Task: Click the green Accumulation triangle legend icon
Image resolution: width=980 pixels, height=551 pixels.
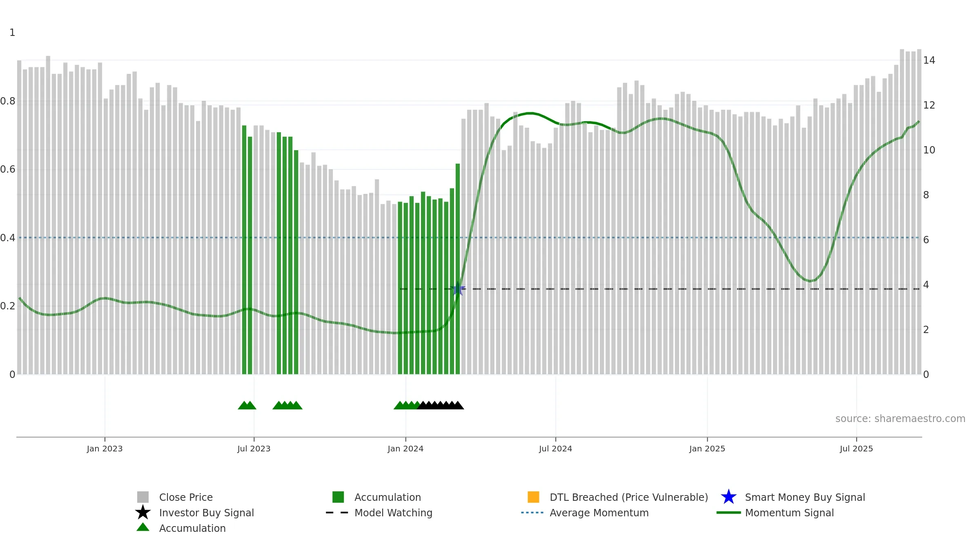Action: coord(143,527)
